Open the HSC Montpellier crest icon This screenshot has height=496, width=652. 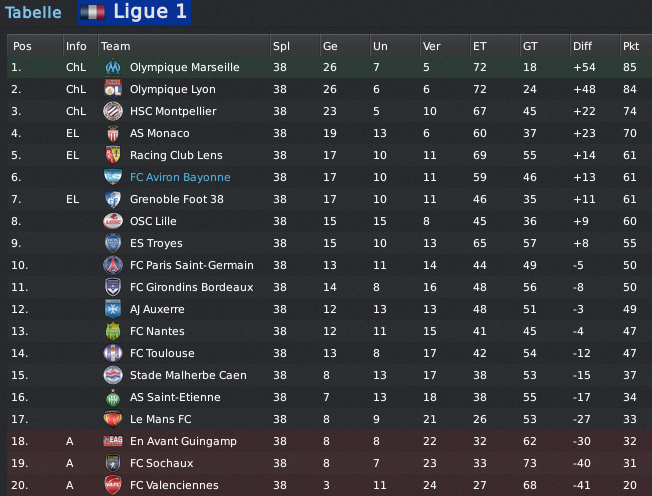click(x=113, y=111)
